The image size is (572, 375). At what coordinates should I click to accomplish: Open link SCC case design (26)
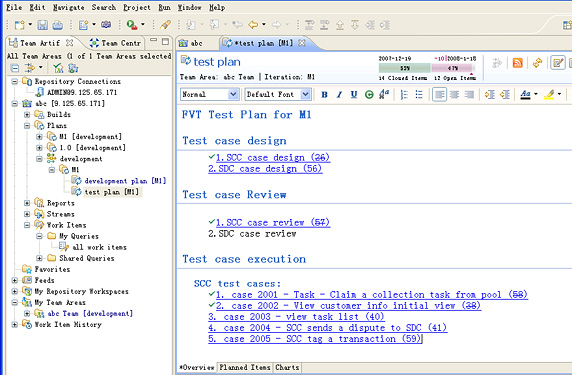point(273,158)
